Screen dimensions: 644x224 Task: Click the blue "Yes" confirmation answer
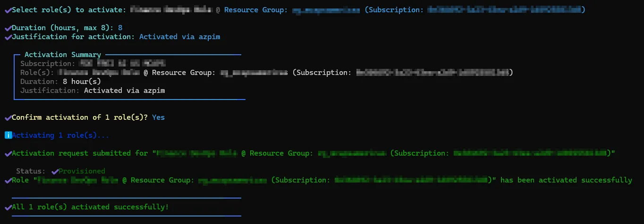(x=158, y=117)
